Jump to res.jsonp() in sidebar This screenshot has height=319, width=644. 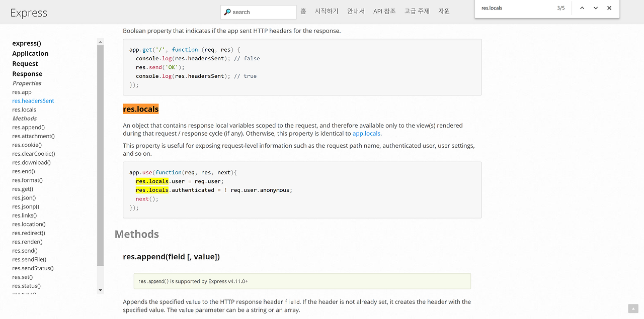coord(26,206)
